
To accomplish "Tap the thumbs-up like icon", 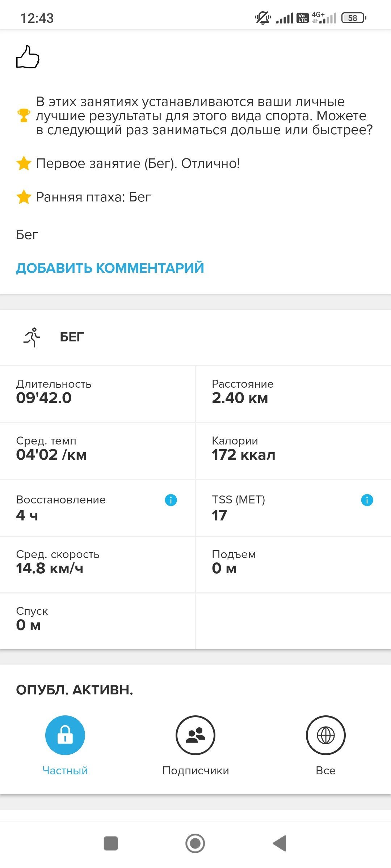I will coord(28,57).
